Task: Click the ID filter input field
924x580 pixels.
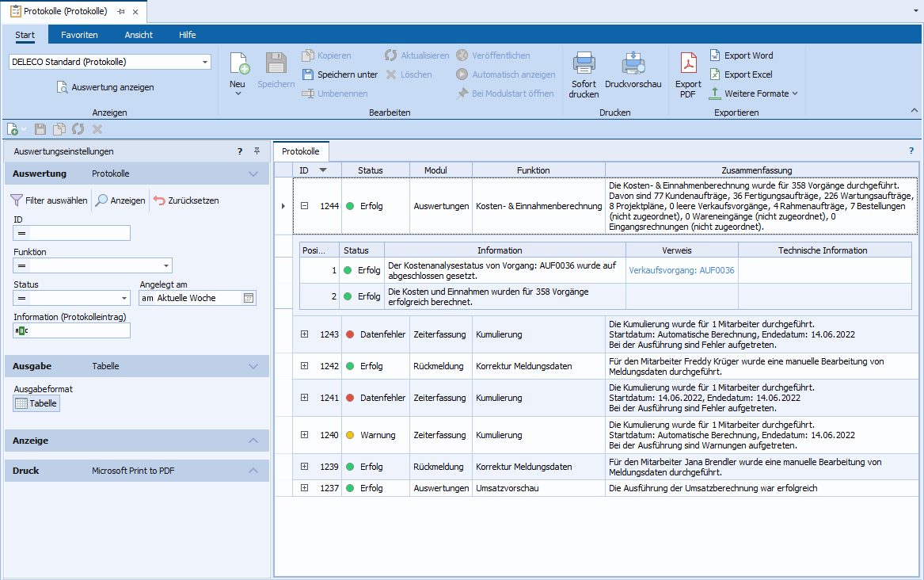Action: (78, 233)
